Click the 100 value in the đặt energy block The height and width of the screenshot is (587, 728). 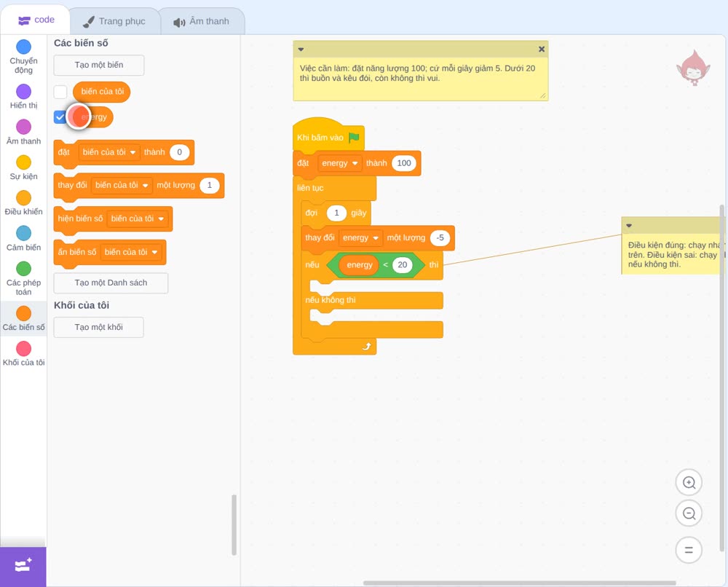404,163
